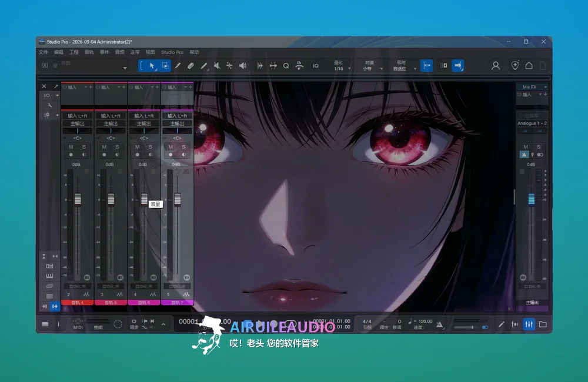
Task: Select the Range tool in toolbar
Action: [x=165, y=66]
